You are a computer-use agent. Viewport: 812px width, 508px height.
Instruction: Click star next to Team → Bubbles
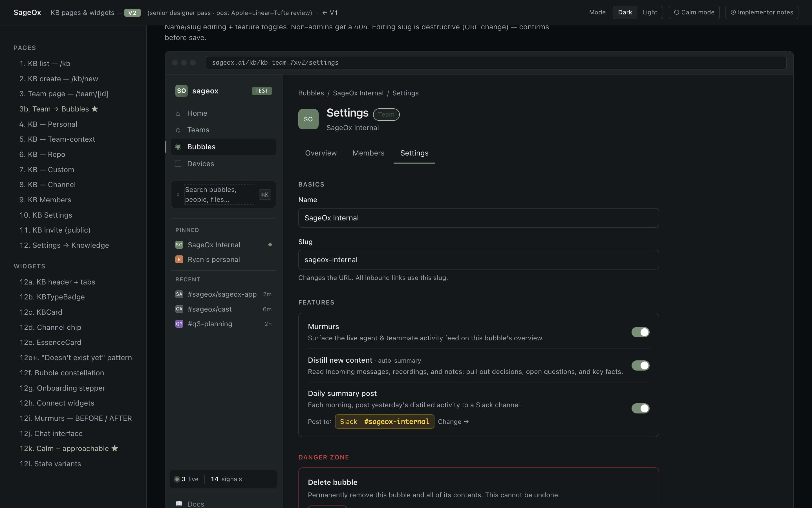[x=95, y=109]
